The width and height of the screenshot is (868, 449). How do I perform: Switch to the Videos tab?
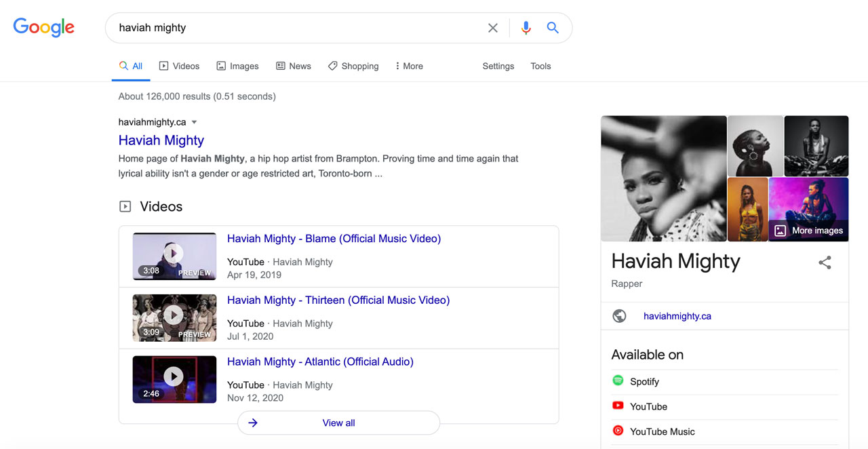coord(180,66)
